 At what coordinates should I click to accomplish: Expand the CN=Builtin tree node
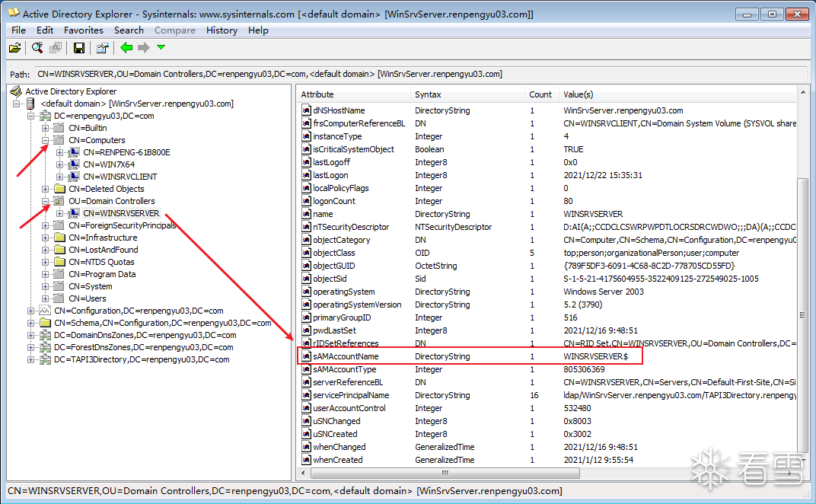tap(45, 128)
